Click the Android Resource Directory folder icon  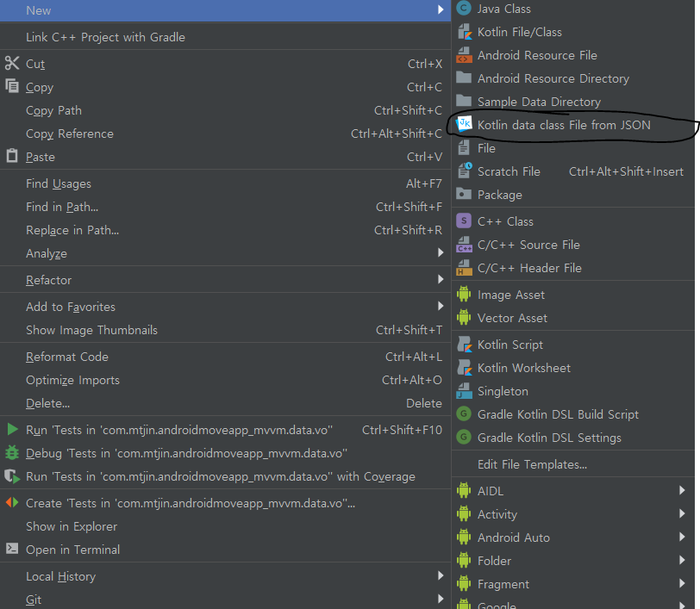click(x=464, y=78)
